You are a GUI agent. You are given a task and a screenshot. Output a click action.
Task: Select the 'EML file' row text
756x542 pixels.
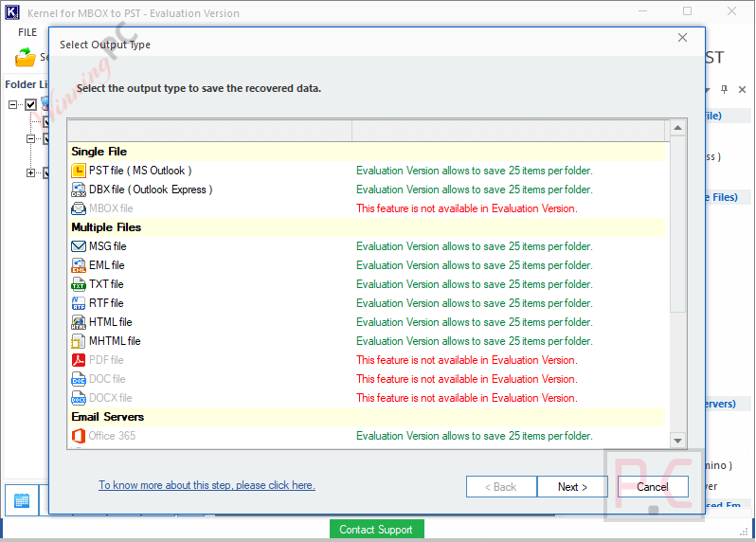pyautogui.click(x=106, y=265)
